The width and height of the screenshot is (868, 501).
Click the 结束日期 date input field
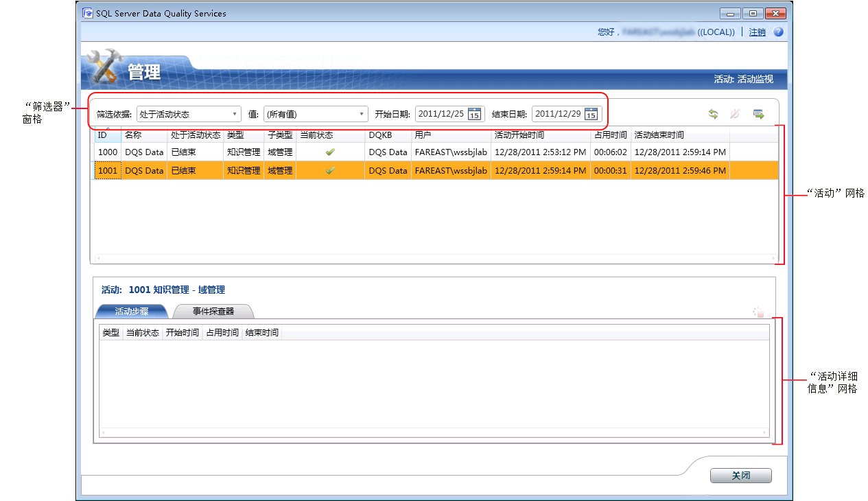point(557,114)
